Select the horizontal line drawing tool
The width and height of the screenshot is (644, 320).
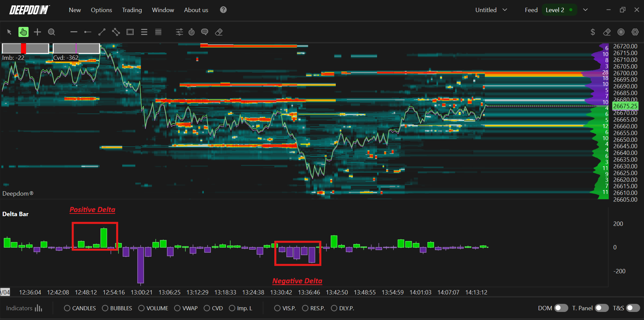pyautogui.click(x=74, y=32)
